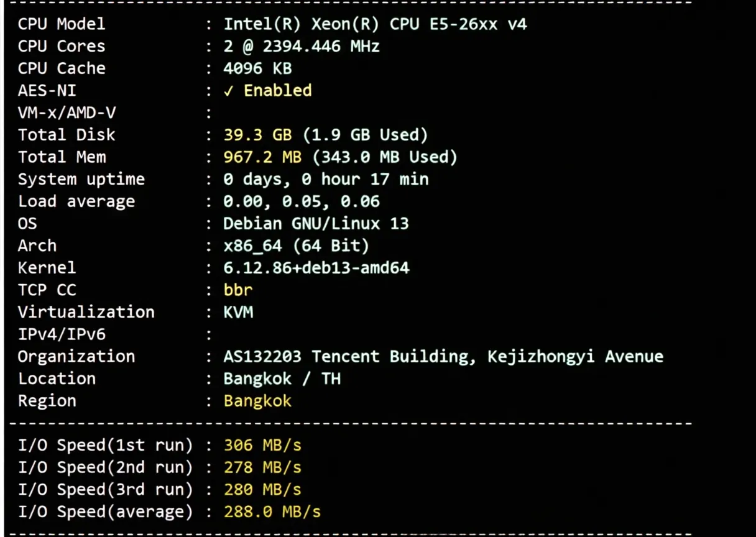Click the 306 MB/s first run speed
The image size is (756, 537).
(x=262, y=446)
